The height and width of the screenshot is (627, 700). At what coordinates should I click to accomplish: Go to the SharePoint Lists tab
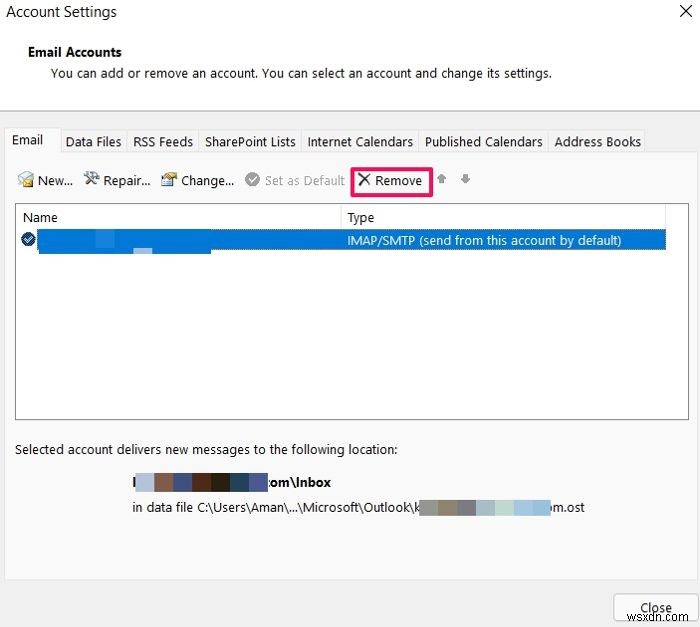[x=250, y=142]
